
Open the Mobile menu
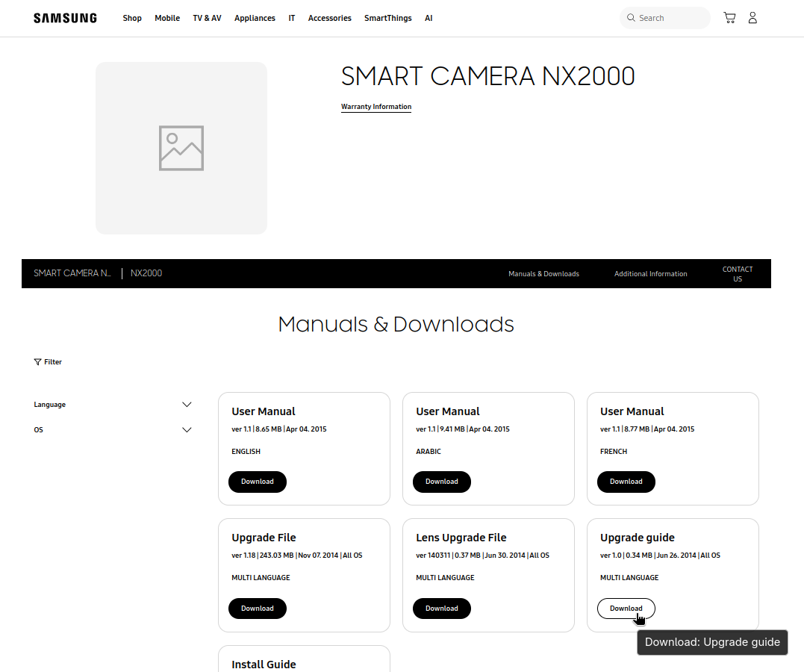167,18
